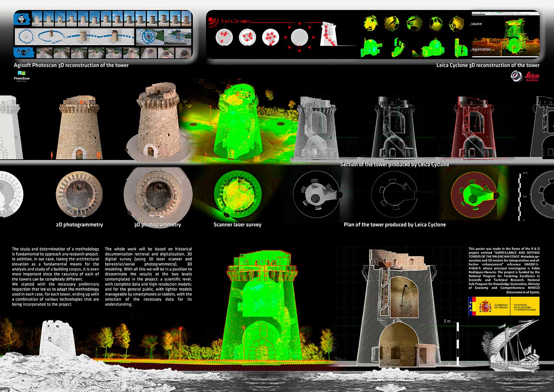The image size is (554, 392).
Task: Select the top-down tower view above '3D photogrammetry'
Action: [158, 194]
